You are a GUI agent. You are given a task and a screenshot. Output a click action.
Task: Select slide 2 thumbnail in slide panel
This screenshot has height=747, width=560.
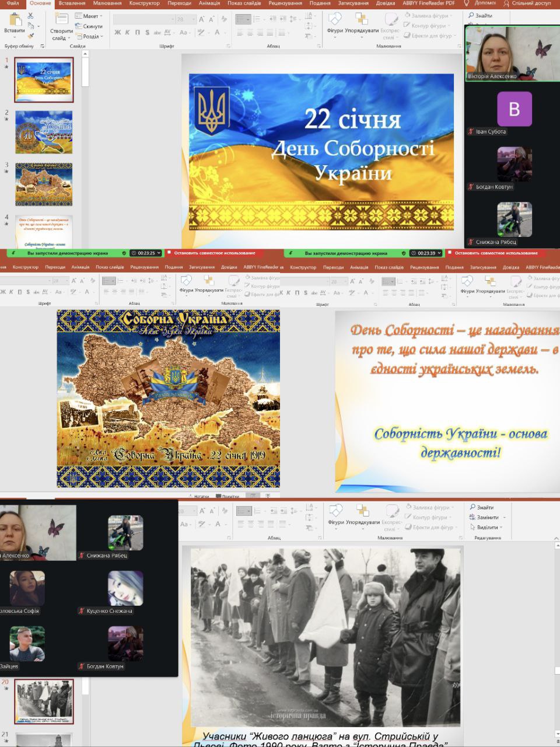tap(44, 132)
